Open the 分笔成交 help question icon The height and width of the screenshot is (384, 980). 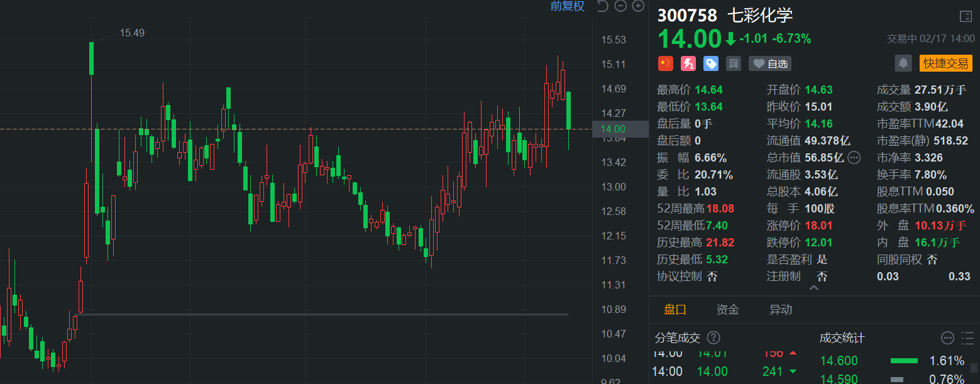[x=713, y=338]
